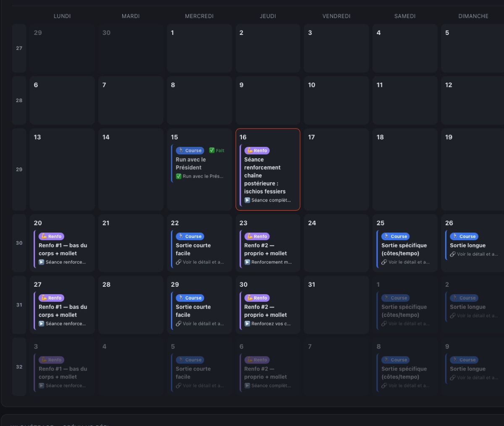Select week number 29 row label
Screen dimensions: 504x426
click(19, 169)
